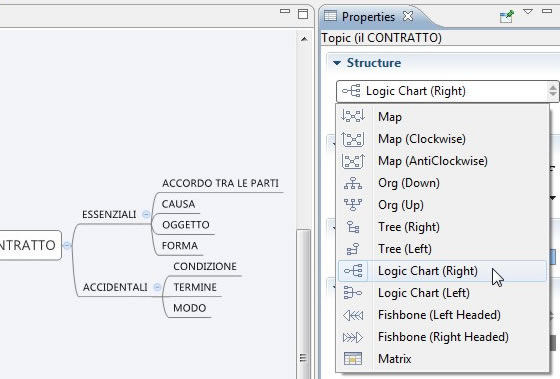Maximize the mind map editor pane
The width and height of the screenshot is (560, 379).
tap(303, 14)
